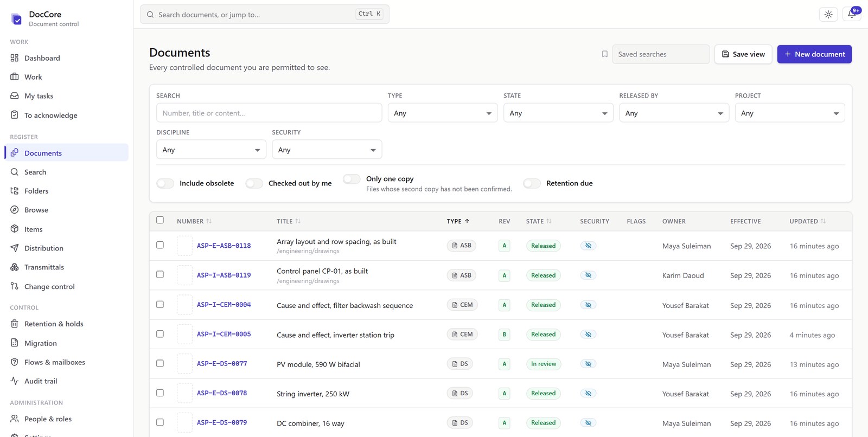
Task: Open Audit trail page
Action: (x=66, y=381)
